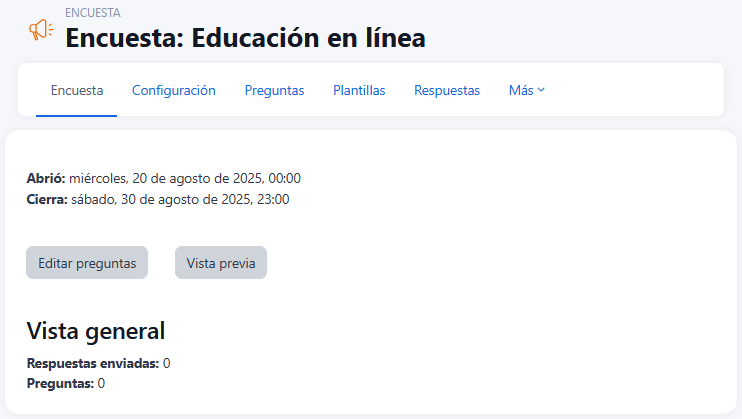
Task: Click the 'Vista general' heading
Action: click(x=95, y=331)
